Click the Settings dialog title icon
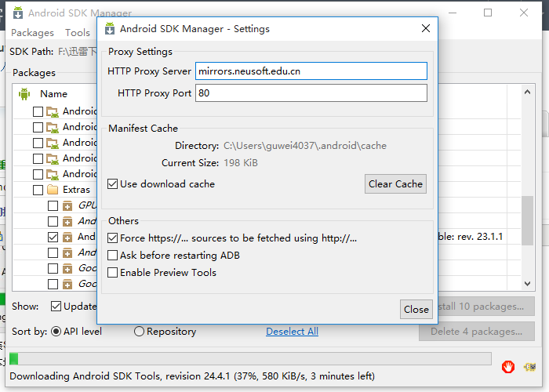Image resolution: width=549 pixels, height=392 pixels. click(x=110, y=29)
